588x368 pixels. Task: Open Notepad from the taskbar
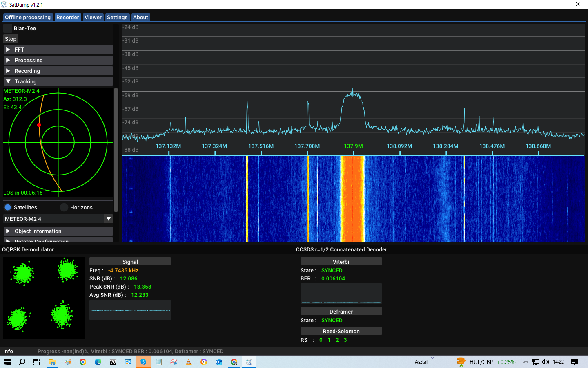[x=158, y=362]
